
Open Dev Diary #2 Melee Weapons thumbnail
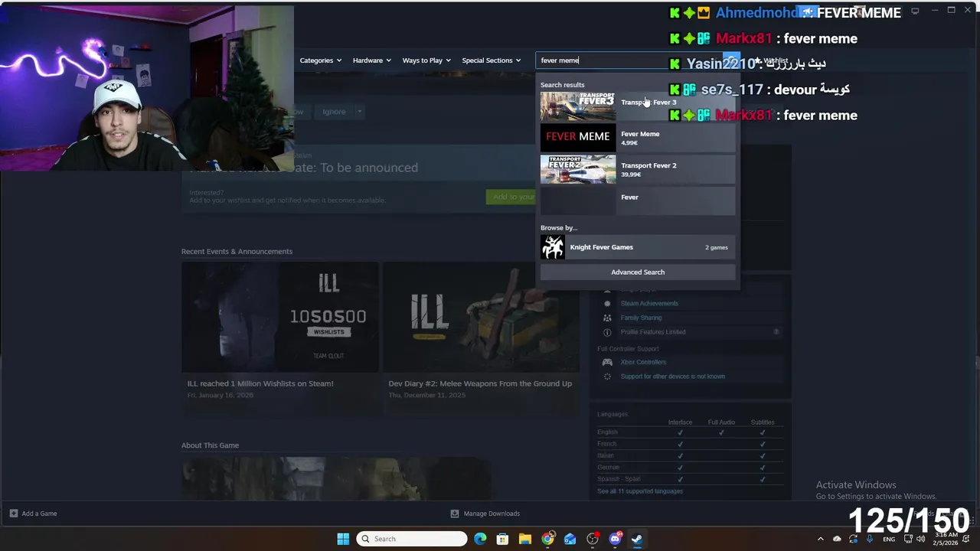481,317
